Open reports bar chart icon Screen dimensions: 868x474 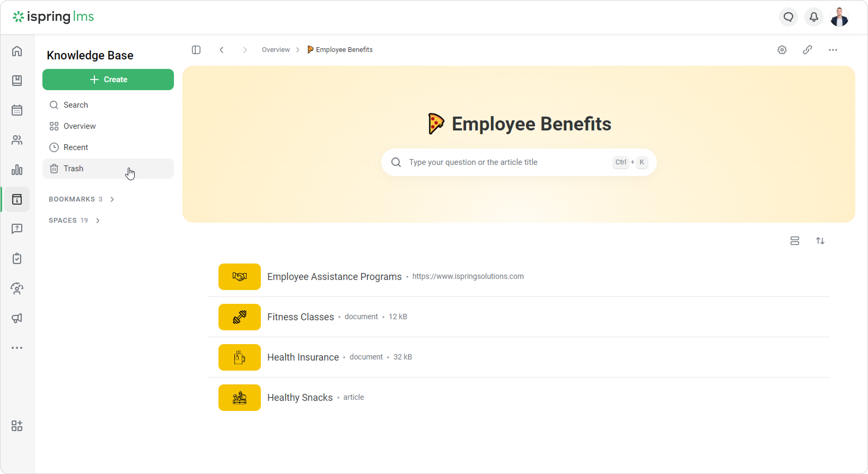(x=17, y=169)
